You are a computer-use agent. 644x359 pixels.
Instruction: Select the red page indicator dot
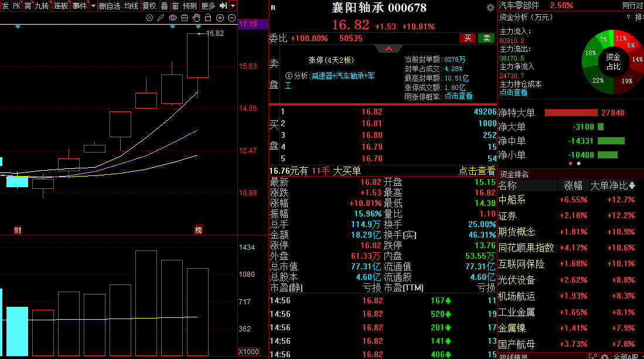tap(570, 164)
